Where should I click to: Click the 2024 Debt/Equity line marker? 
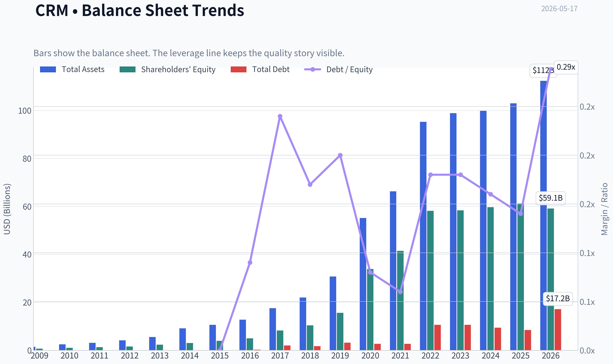(491, 194)
